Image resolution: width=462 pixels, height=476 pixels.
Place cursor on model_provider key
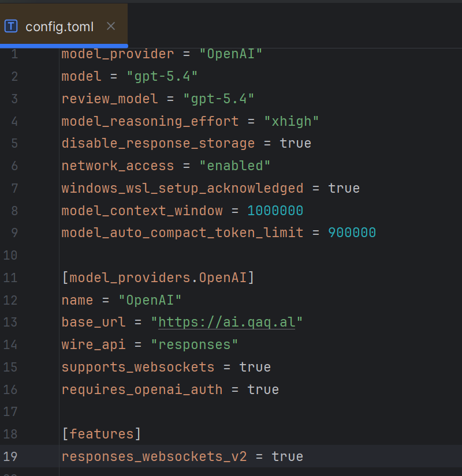pyautogui.click(x=118, y=54)
